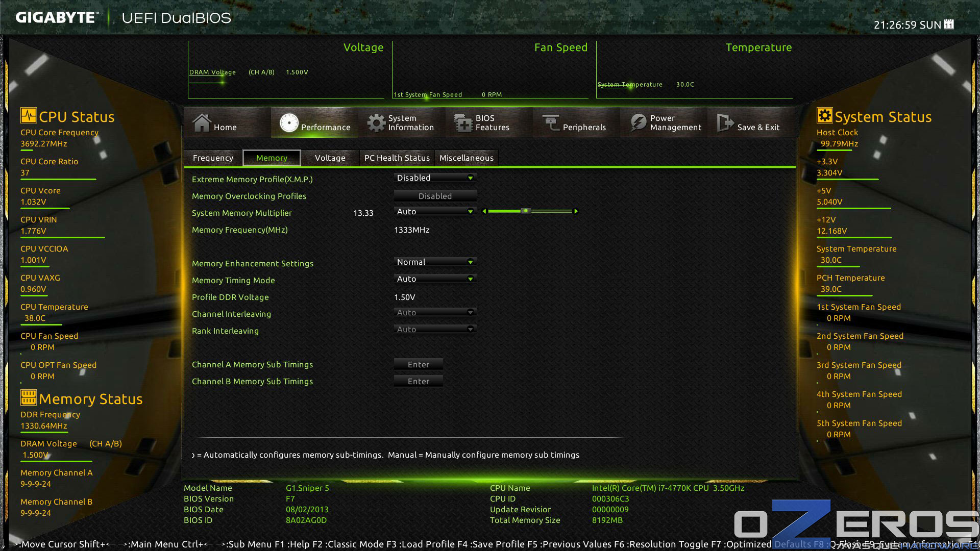Click the Peripherals icon
This screenshot has width=980, height=551.
point(551,122)
